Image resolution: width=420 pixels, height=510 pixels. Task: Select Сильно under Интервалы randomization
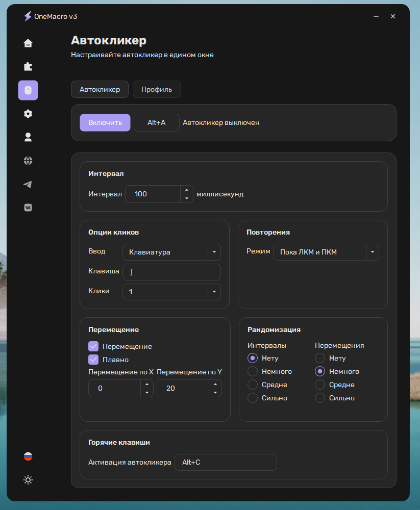pos(252,398)
